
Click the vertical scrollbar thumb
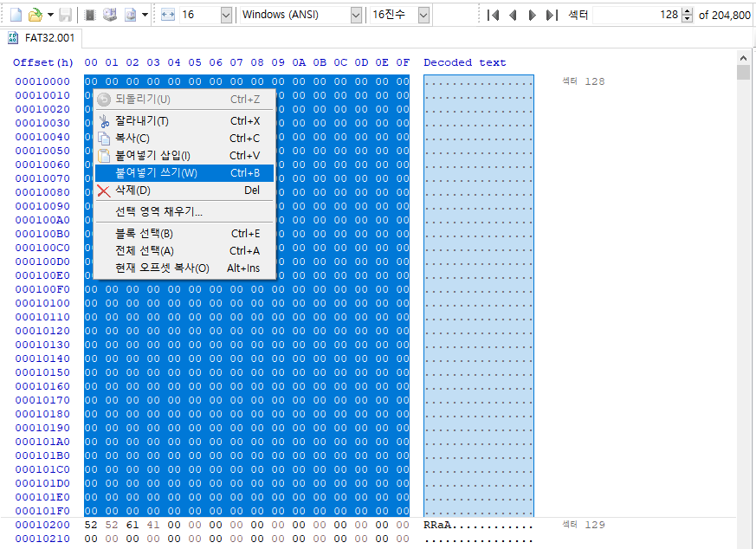(x=743, y=72)
